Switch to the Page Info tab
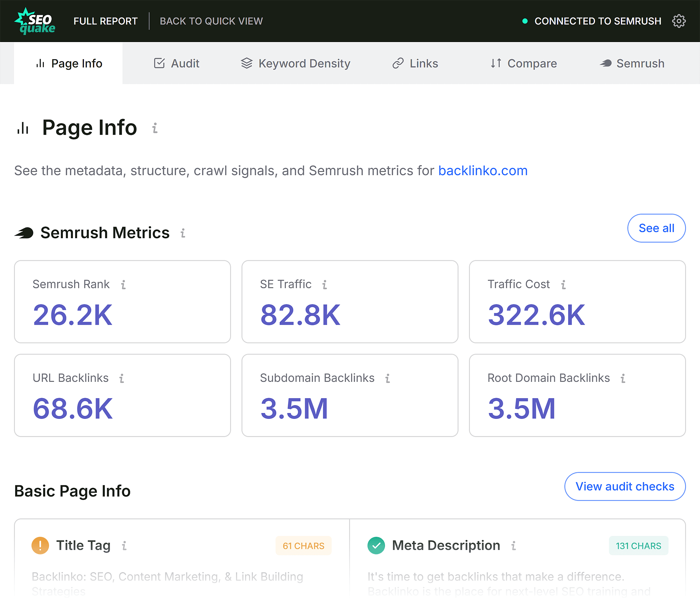The height and width of the screenshot is (606, 700). 68,63
